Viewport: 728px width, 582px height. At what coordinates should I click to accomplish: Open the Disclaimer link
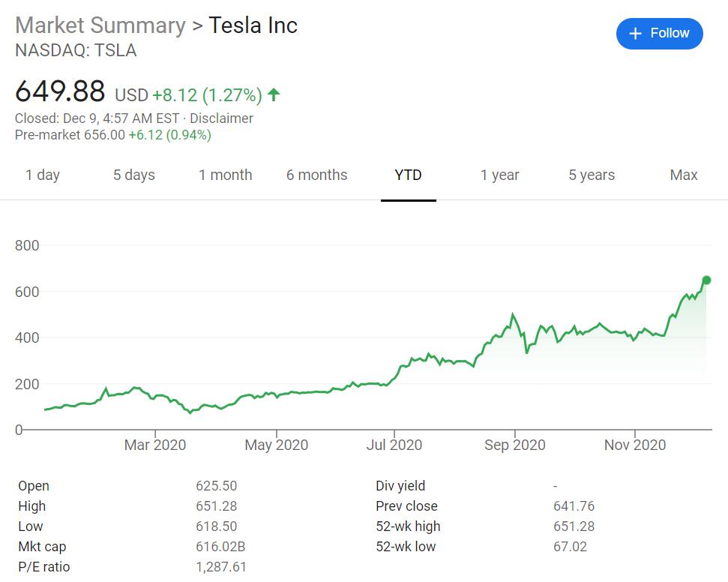point(221,118)
